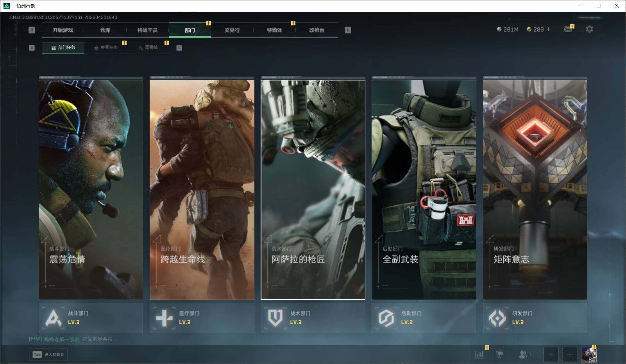Click the 研发部门 LV.3 level text
626x364 pixels.
tap(518, 322)
